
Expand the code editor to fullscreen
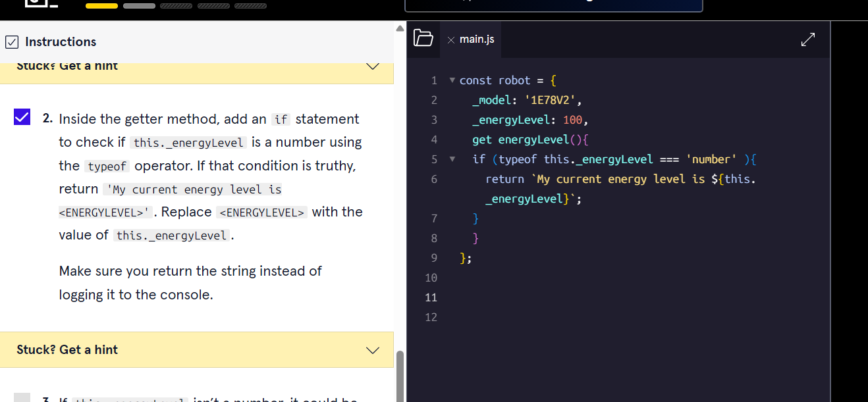pos(808,39)
